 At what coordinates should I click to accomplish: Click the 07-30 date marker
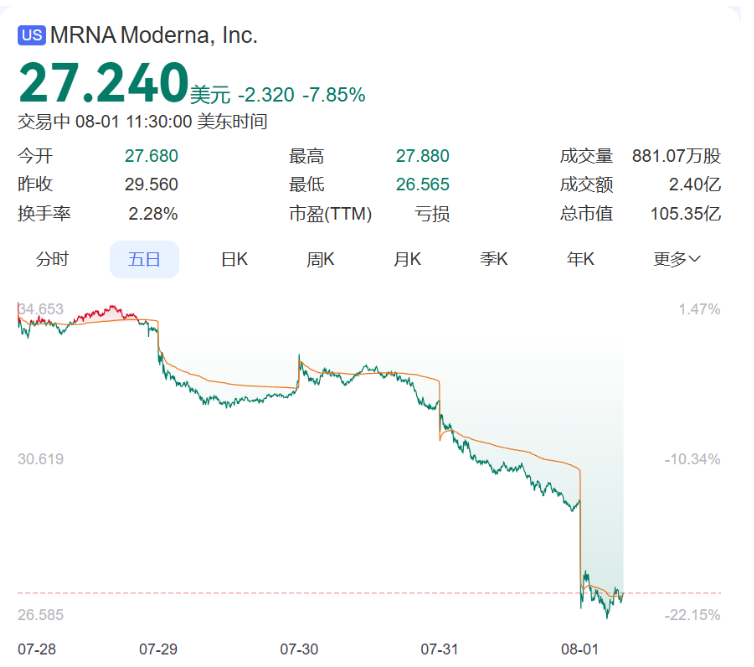click(299, 650)
